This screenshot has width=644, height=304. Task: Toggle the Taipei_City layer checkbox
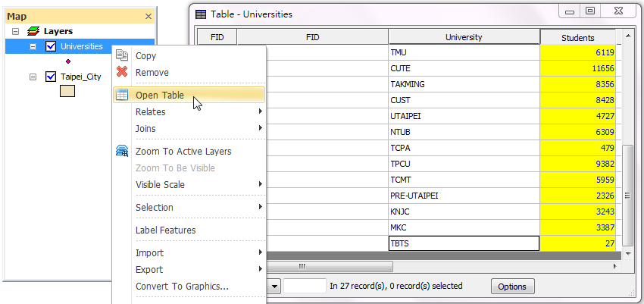[x=51, y=77]
